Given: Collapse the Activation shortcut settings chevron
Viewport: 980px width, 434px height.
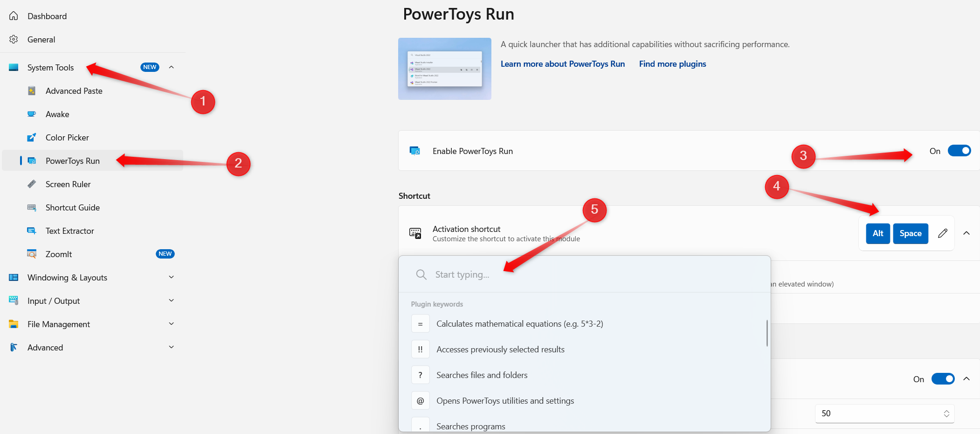Looking at the screenshot, I should [966, 233].
